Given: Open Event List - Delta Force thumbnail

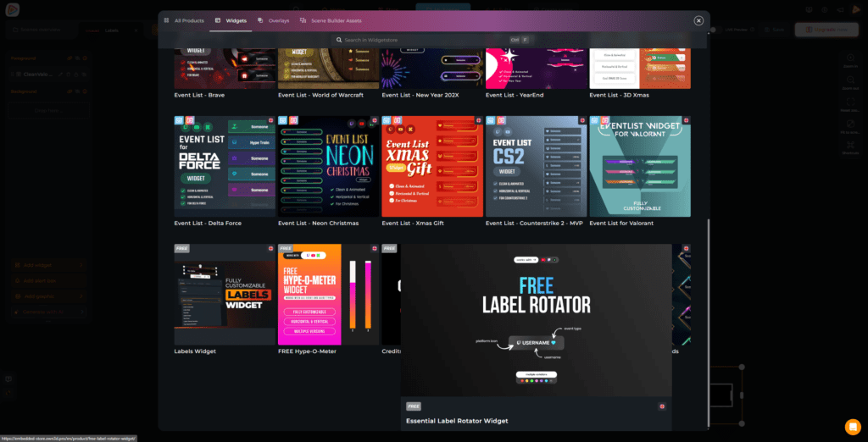Looking at the screenshot, I should (225, 167).
